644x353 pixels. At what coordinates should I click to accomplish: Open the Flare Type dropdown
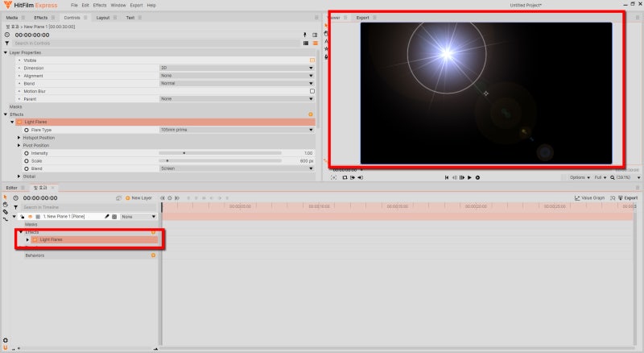pos(237,130)
